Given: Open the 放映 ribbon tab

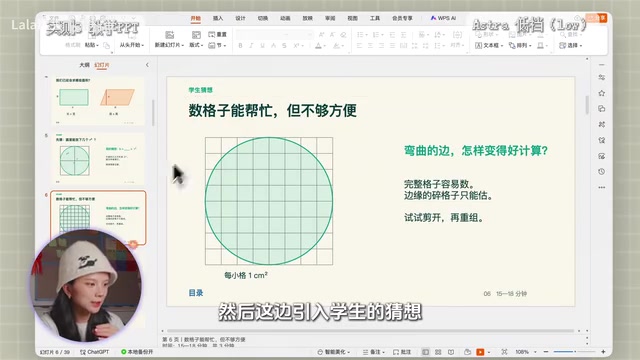Looking at the screenshot, I should (308, 18).
